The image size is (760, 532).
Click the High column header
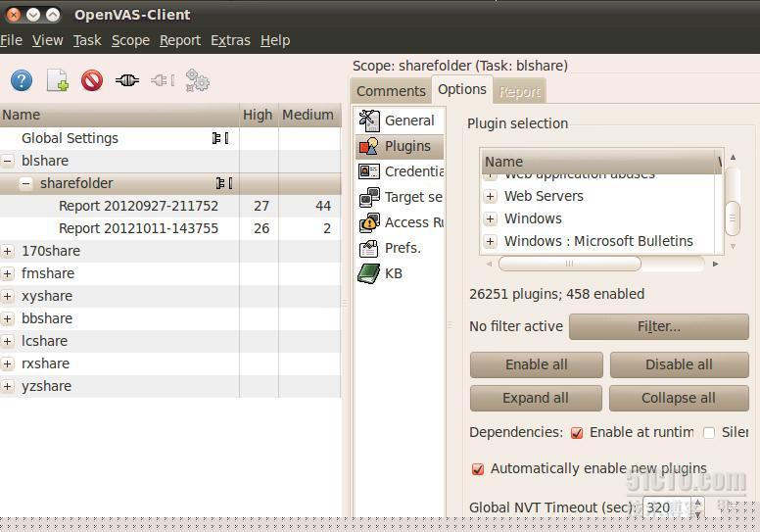tap(259, 115)
